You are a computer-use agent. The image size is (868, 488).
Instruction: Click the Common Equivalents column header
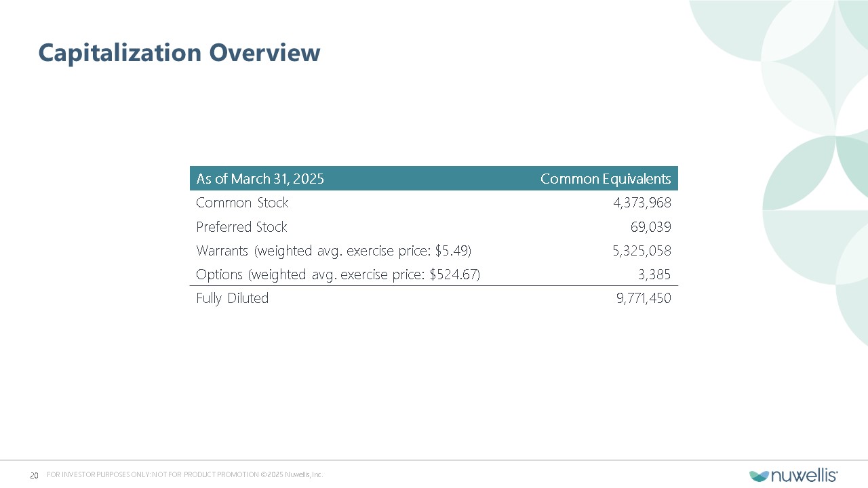click(605, 179)
